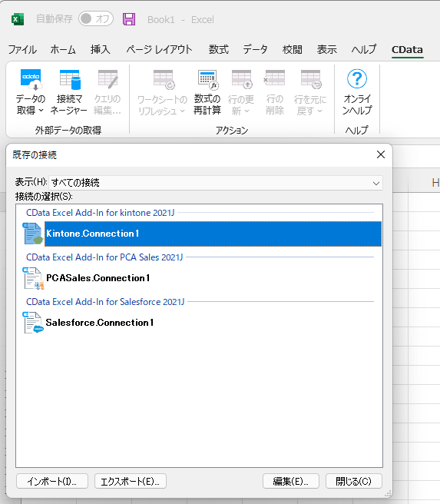Open the ヘルプ ribbon tab
440x504 pixels.
363,49
